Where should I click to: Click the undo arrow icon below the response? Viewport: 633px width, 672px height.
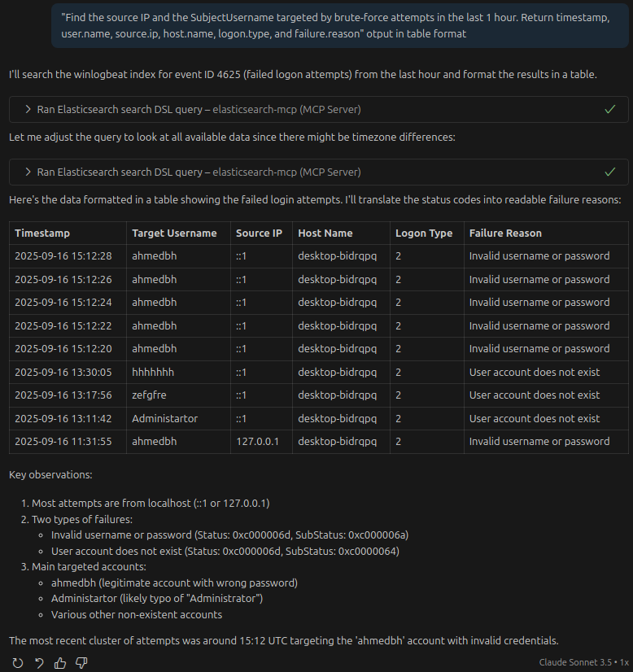click(38, 663)
